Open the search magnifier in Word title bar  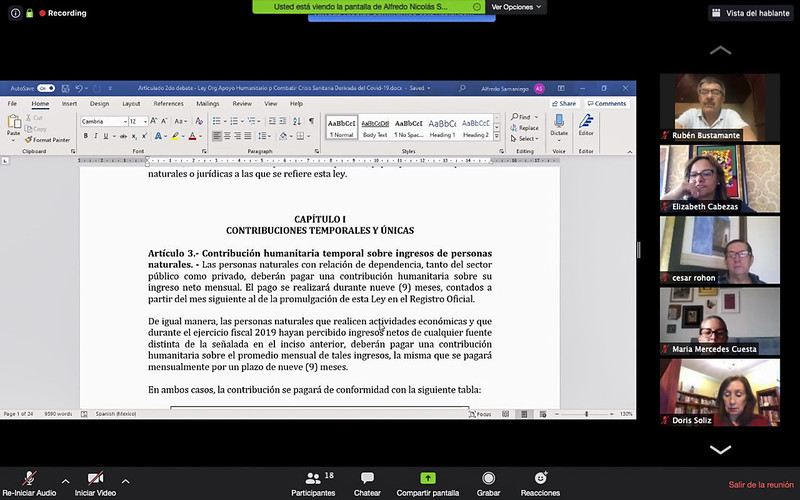pyautogui.click(x=462, y=88)
